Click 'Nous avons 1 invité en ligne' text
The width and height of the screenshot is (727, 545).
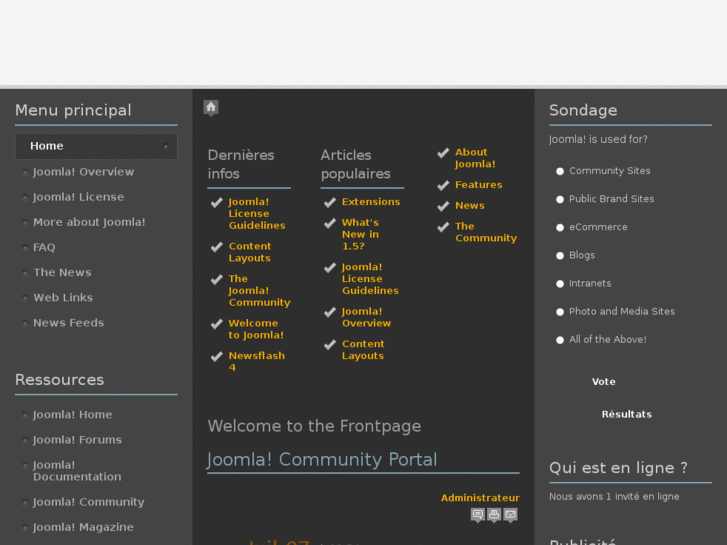coord(614,497)
